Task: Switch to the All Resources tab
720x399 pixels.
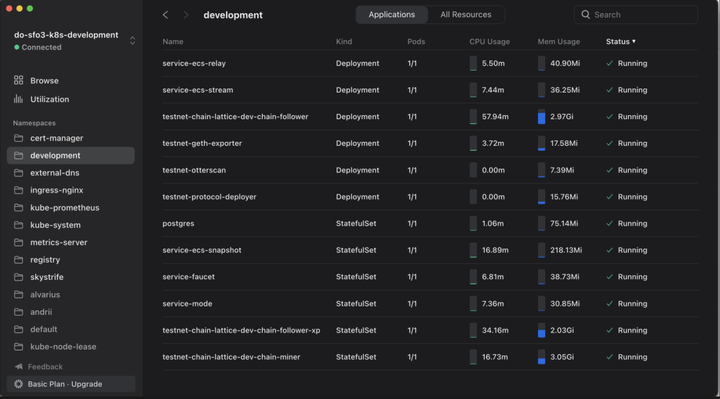Action: (466, 15)
